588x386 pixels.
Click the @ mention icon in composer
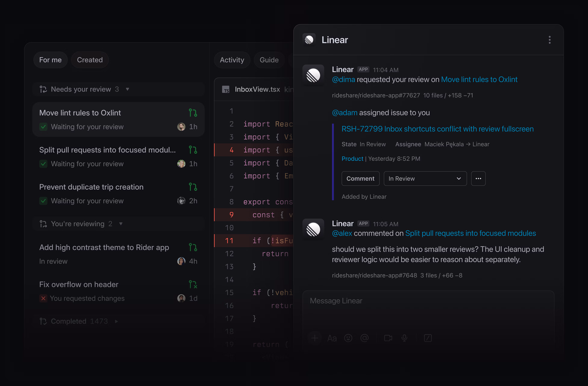coord(364,338)
